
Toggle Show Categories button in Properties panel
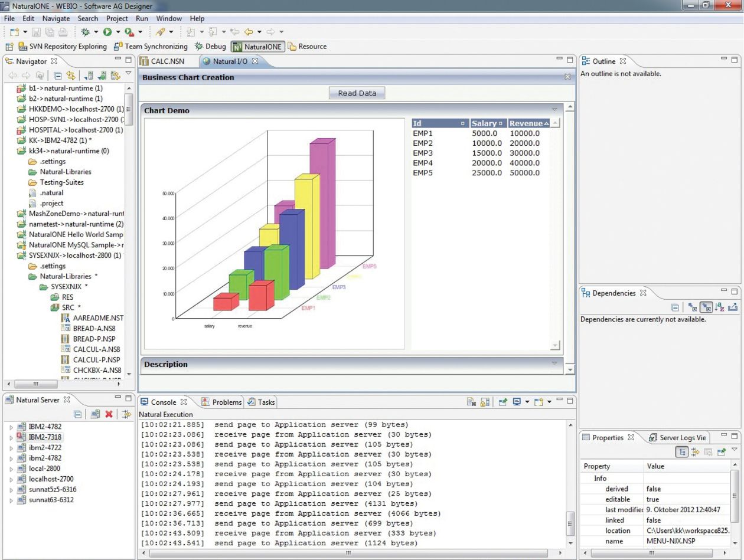click(x=682, y=452)
